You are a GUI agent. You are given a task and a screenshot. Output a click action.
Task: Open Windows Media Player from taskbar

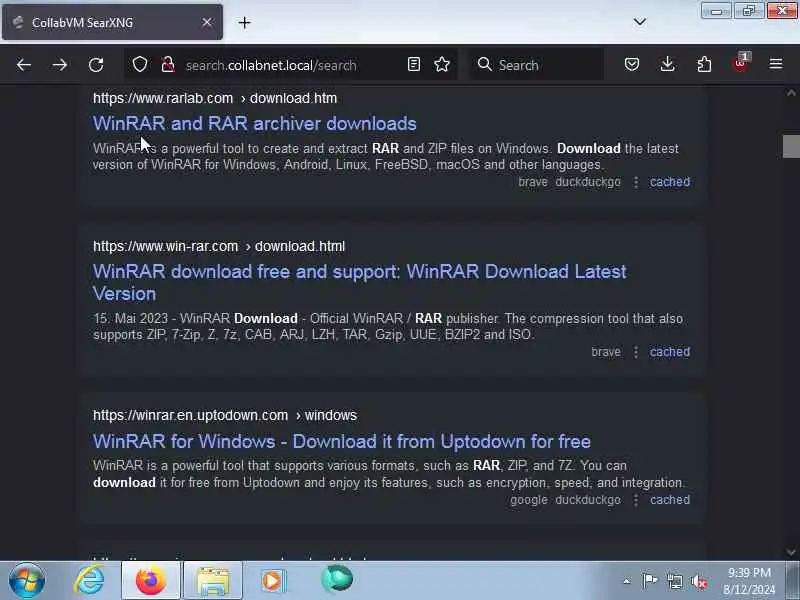coord(274,581)
